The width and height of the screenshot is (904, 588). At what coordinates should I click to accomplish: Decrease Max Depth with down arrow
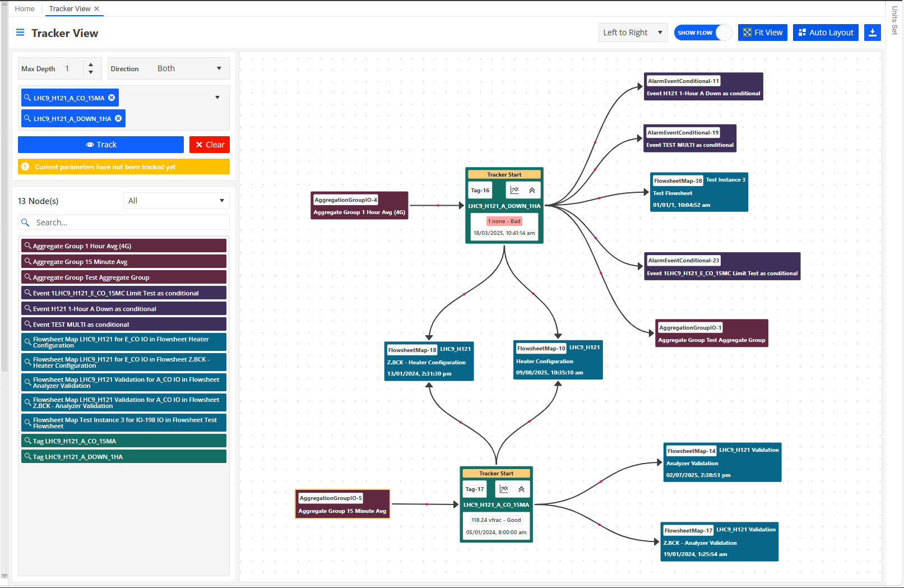(x=91, y=72)
